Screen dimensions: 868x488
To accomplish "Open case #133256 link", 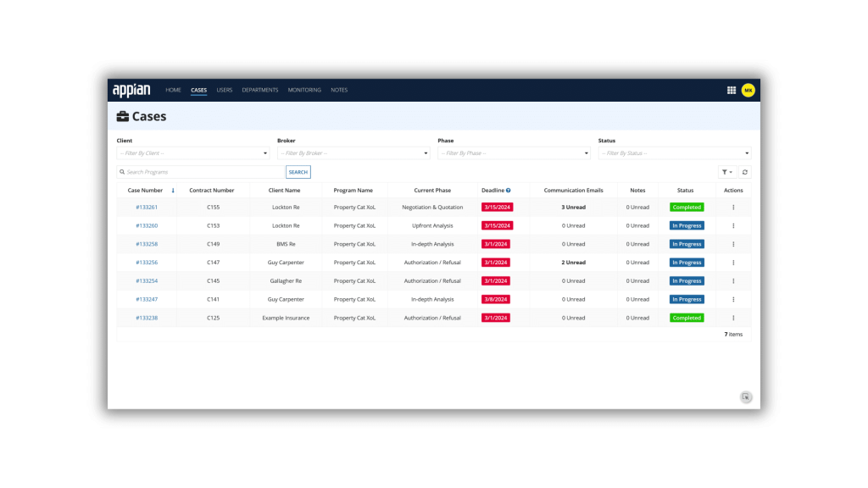I will click(x=147, y=262).
